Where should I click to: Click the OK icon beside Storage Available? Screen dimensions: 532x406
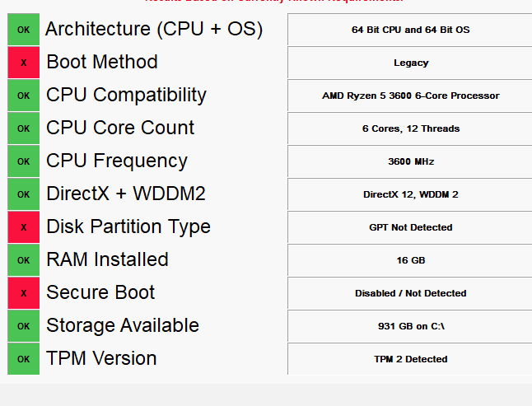tap(23, 325)
